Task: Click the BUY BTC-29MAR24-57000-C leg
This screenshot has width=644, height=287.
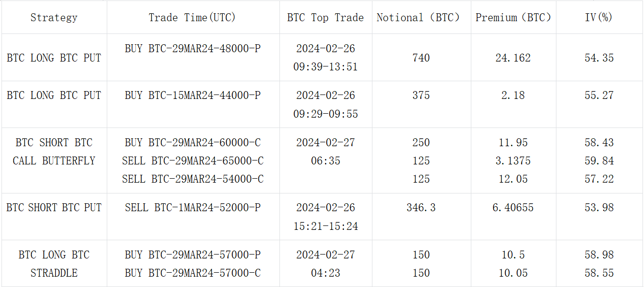Action: 192,273
